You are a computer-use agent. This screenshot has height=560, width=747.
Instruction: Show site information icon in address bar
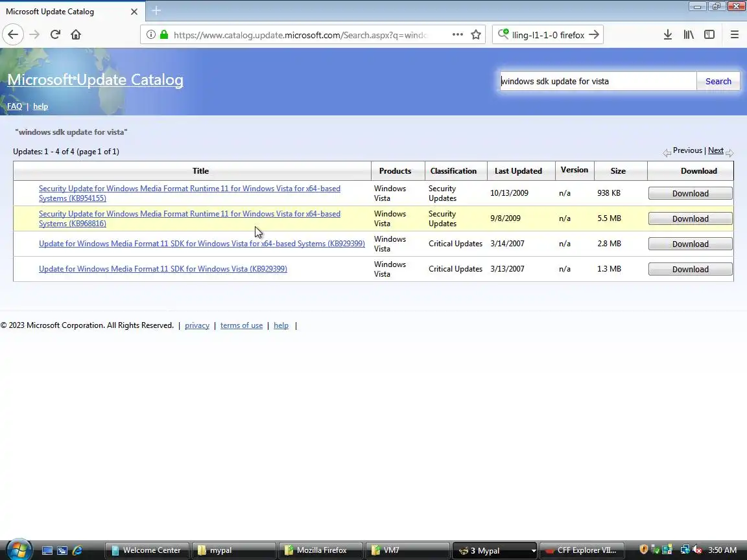tap(150, 35)
